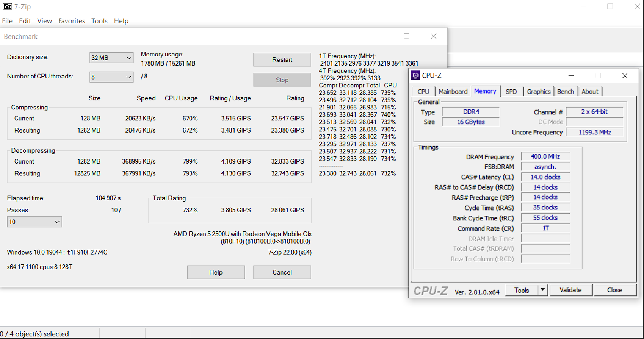
Task: Click the empty DRAM Idle Timer field
Action: [x=545, y=239]
